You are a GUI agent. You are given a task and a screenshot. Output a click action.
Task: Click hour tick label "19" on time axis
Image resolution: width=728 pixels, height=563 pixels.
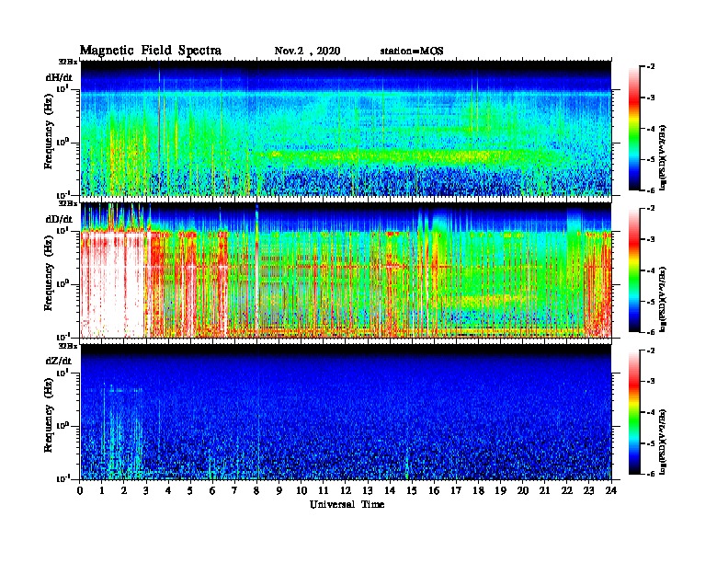(500, 491)
